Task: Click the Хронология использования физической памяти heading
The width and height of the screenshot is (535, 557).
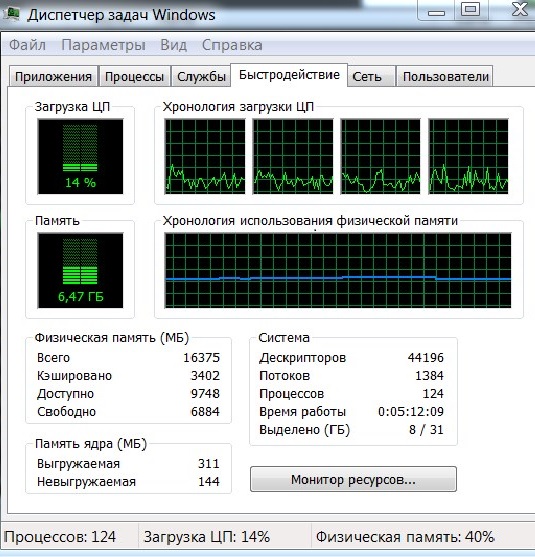Action: 310,221
